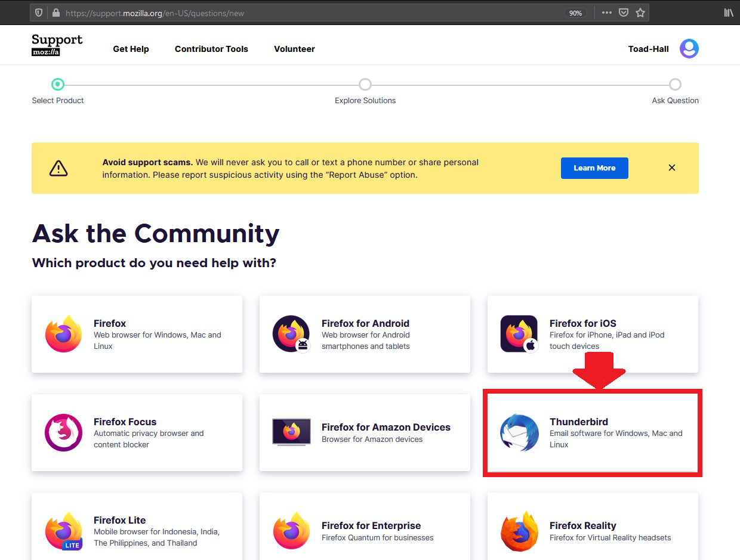
Task: Click the Volunteer navigation item
Action: pos(294,49)
